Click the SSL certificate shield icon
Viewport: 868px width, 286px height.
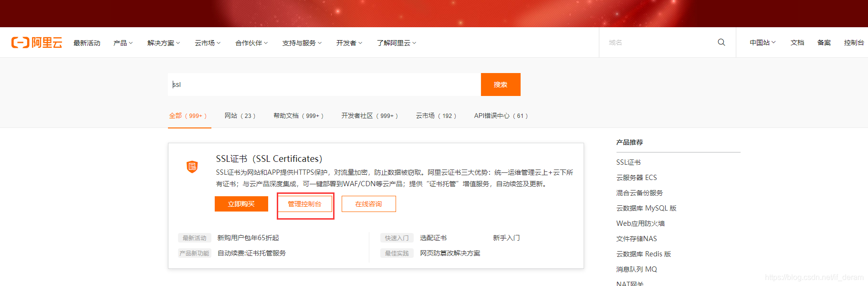[192, 167]
